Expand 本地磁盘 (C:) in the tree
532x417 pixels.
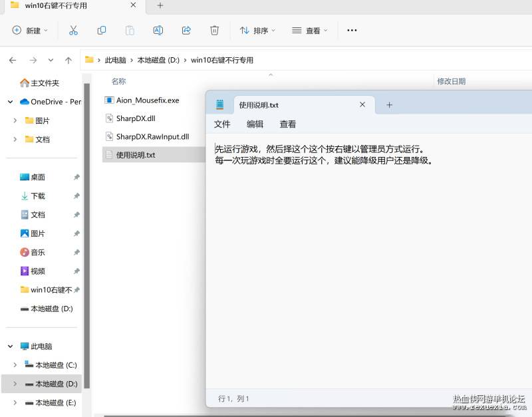[x=15, y=364]
